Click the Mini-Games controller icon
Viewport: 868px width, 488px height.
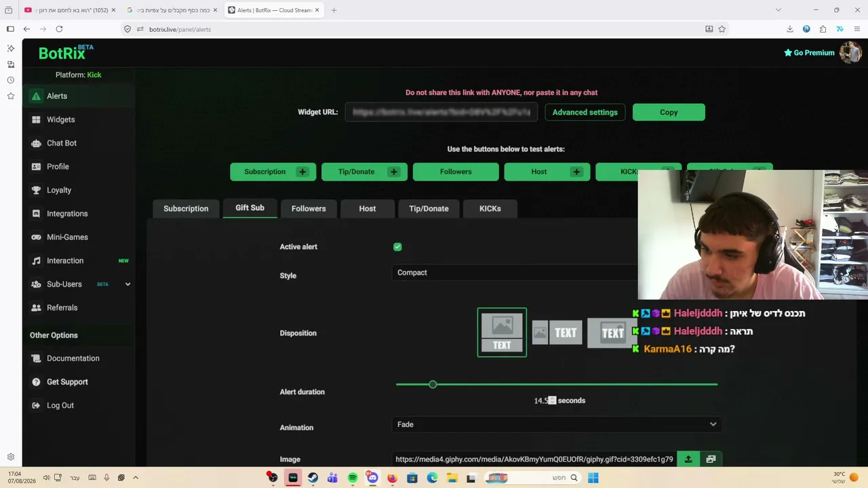pos(36,237)
